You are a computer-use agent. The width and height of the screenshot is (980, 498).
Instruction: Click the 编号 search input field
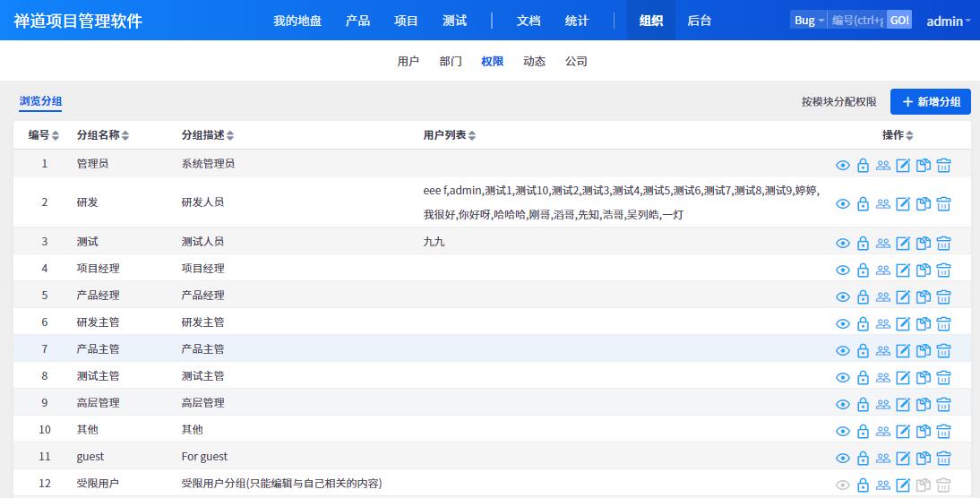[x=856, y=21]
